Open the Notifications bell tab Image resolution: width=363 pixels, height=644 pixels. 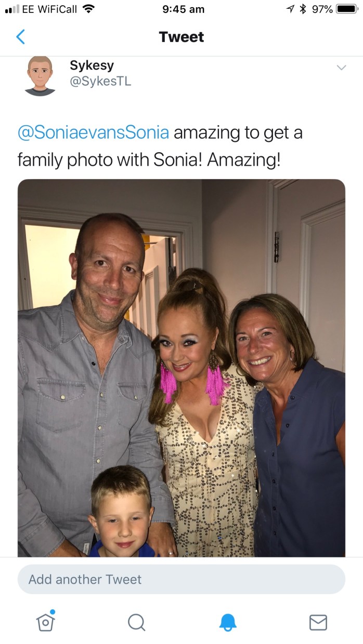click(x=228, y=622)
